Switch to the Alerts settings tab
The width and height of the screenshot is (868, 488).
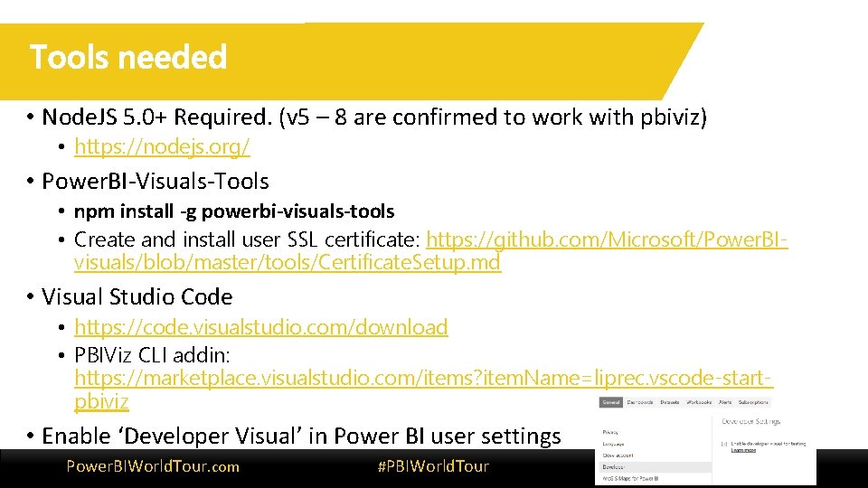[x=724, y=402]
